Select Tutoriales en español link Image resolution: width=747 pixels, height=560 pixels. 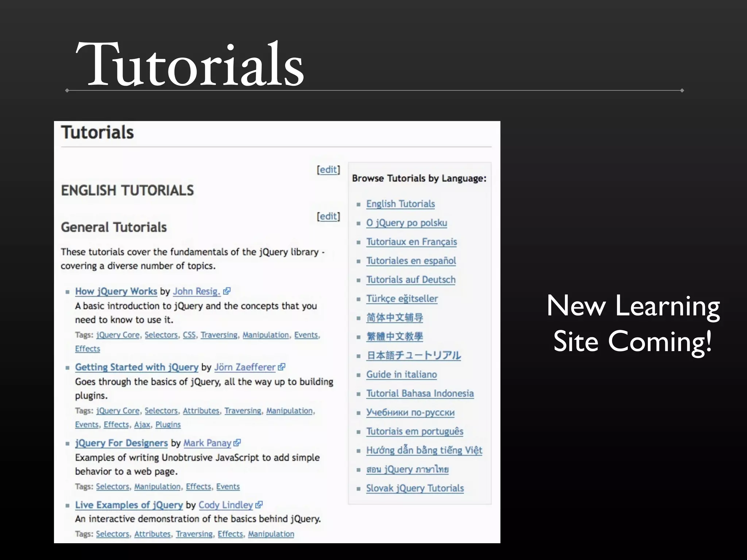click(411, 261)
